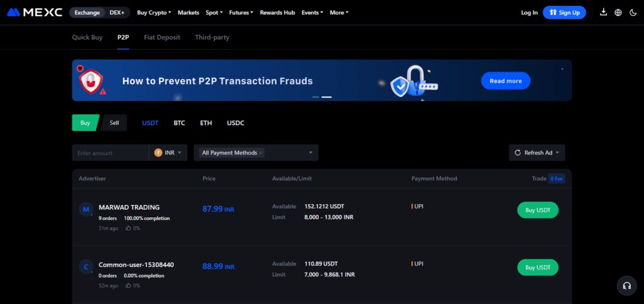
Task: Switch to the Quick Buy tab
Action: 87,37
